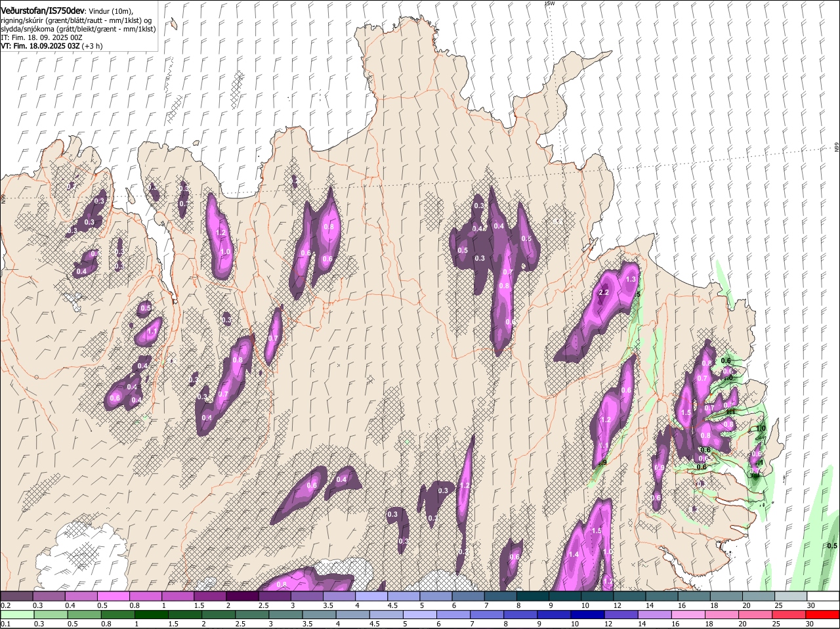Pick upper legend swatch between 4 and 4.5
Viewport: 840px width, 629px height.
(x=371, y=596)
